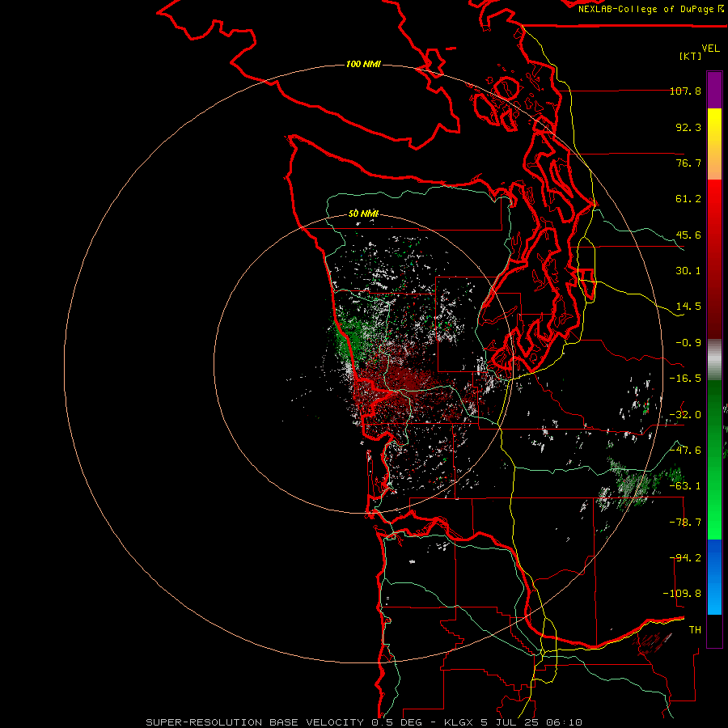Click the 100 NMI range ring label
The height and width of the screenshot is (728, 728).
[363, 64]
